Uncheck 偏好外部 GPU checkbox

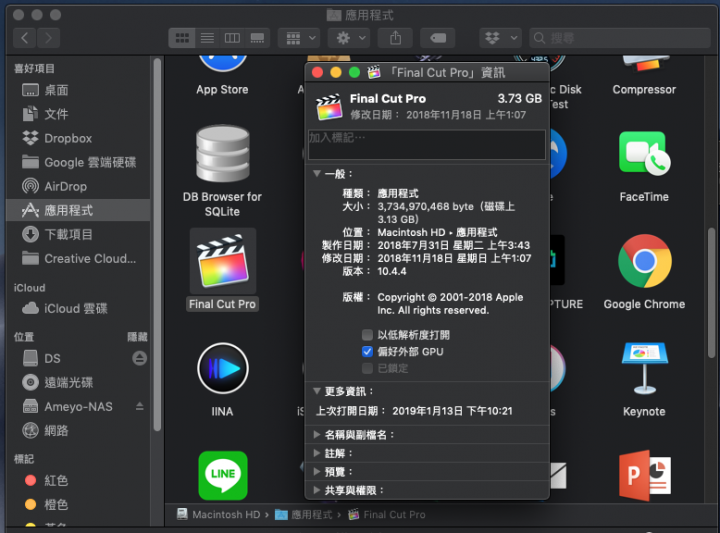[x=367, y=352]
